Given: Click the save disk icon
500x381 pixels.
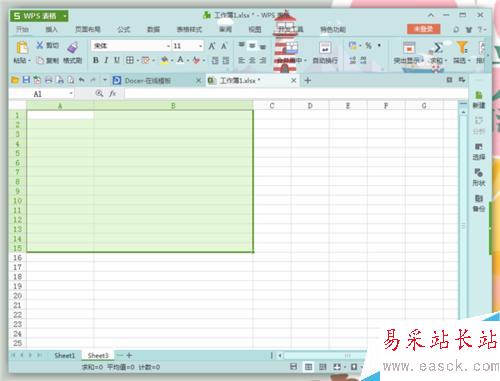Looking at the screenshot, I should (x=26, y=80).
